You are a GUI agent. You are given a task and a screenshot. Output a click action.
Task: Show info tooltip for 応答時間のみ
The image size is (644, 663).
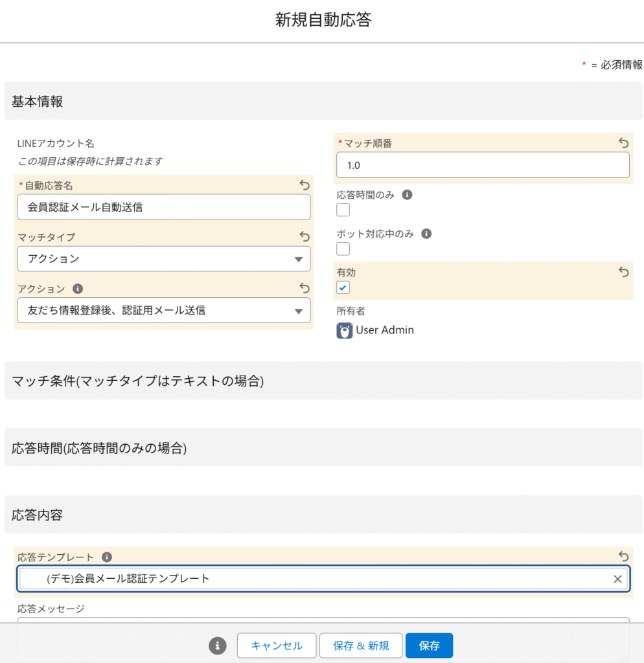pos(407,195)
